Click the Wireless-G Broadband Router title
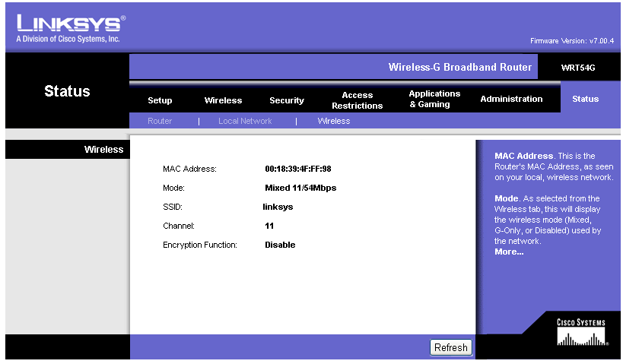Image resolution: width=623 pixels, height=364 pixels. click(460, 67)
